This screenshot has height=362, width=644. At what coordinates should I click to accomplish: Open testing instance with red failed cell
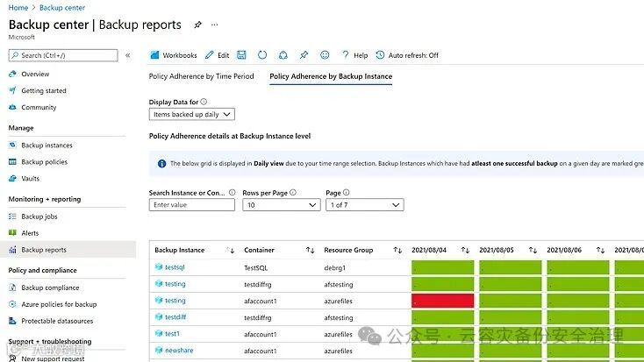[175, 301]
